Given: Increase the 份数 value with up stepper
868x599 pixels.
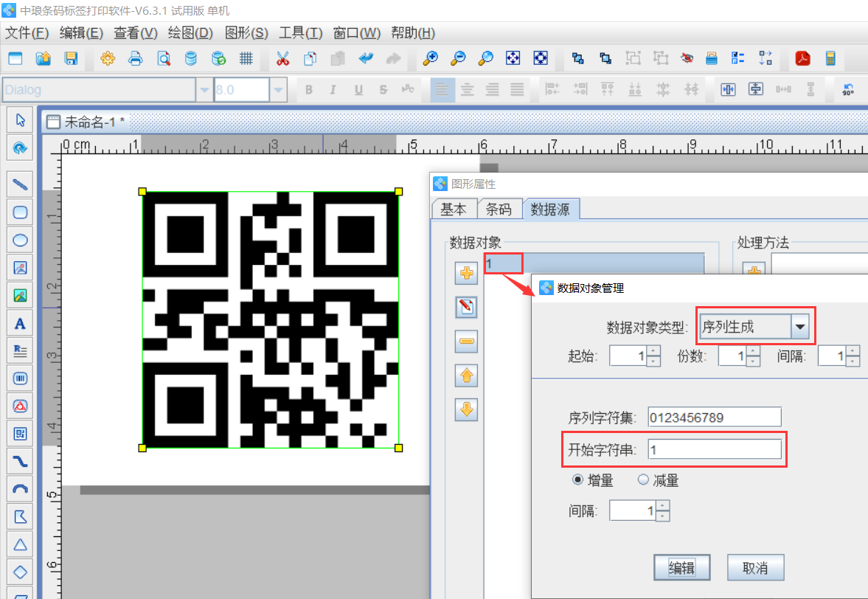Looking at the screenshot, I should (754, 351).
